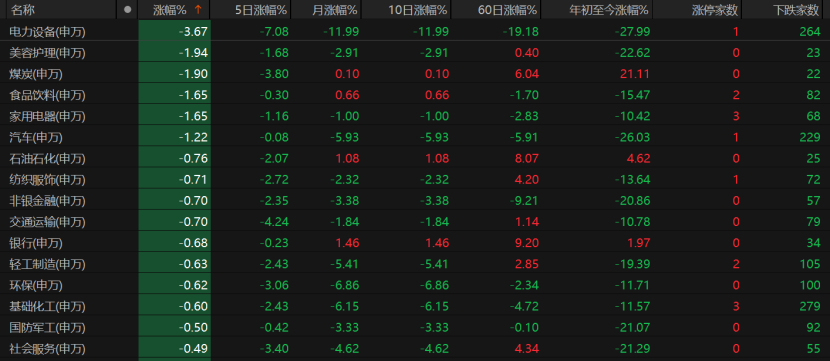
Task: Click -1.22 change value for 汽车
Action: click(193, 138)
